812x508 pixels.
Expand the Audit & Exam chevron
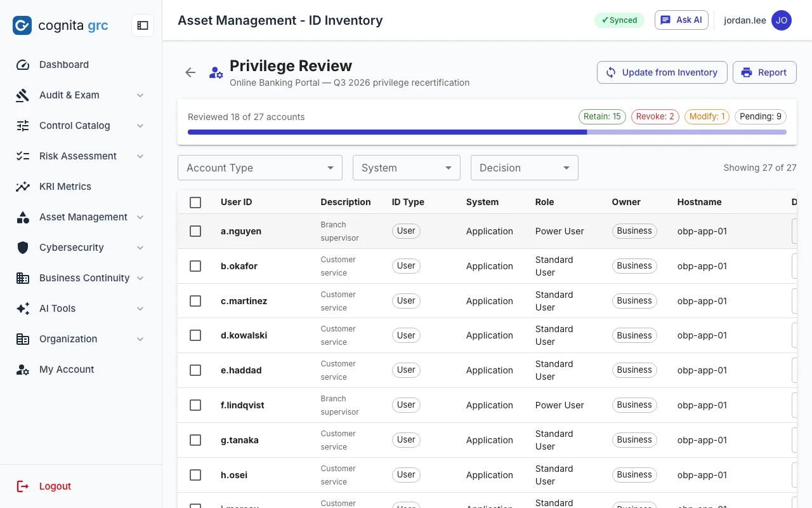point(140,95)
